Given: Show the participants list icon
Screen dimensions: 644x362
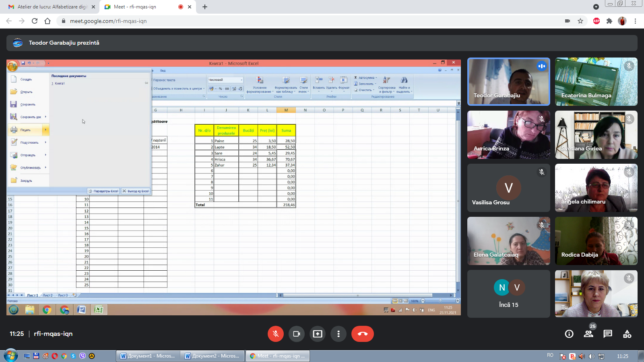Looking at the screenshot, I should (588, 334).
